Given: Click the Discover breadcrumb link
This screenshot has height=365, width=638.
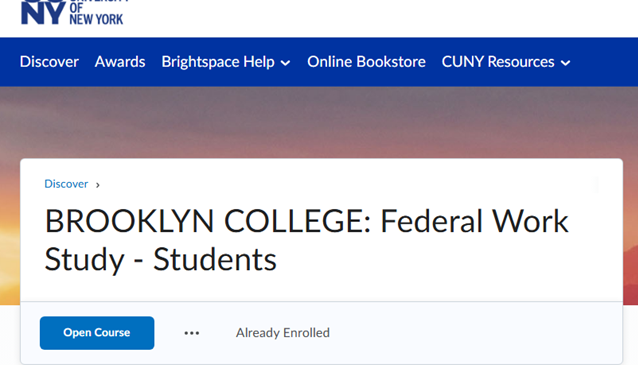Looking at the screenshot, I should coord(66,184).
